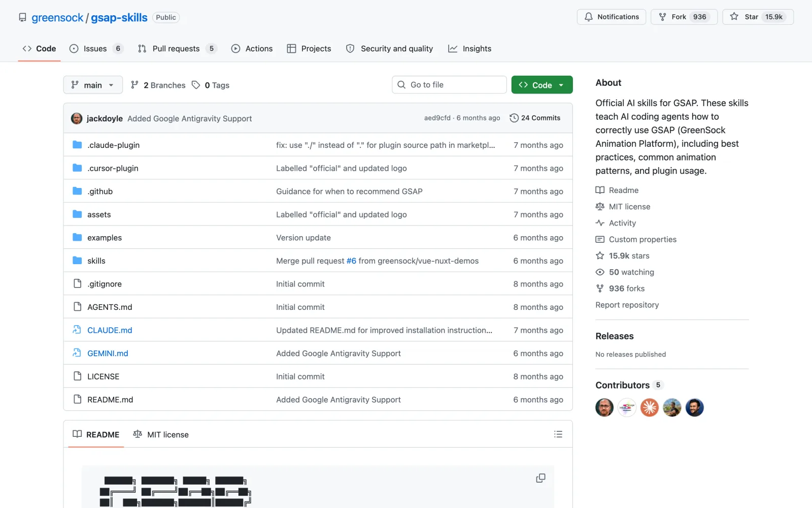
Task: Open the main branch switcher dropdown
Action: click(93, 85)
